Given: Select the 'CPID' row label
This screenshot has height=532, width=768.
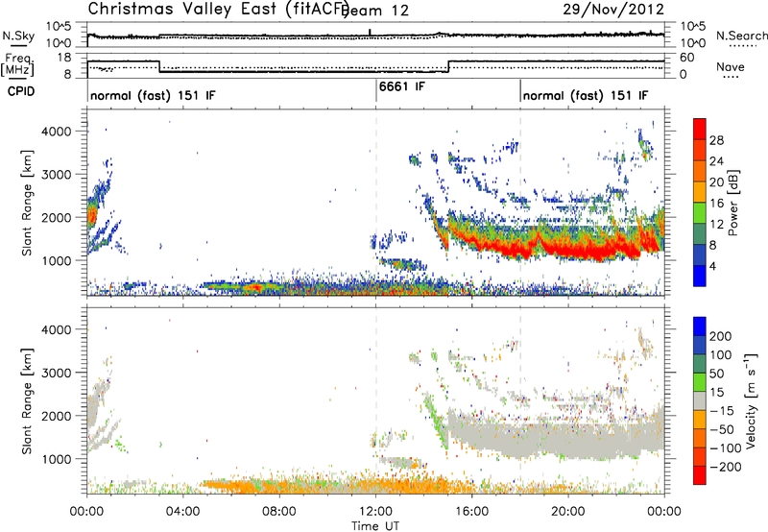Looking at the screenshot, I should [x=21, y=91].
